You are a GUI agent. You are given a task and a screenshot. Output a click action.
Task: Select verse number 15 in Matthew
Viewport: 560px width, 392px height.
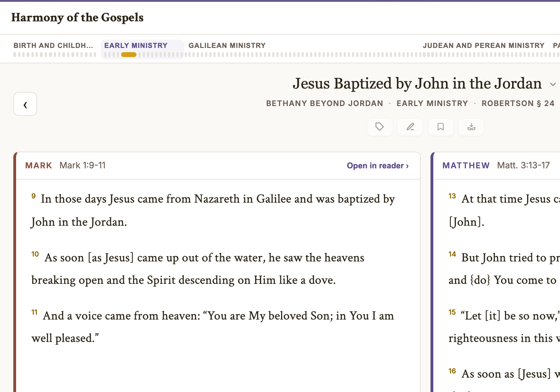(452, 312)
